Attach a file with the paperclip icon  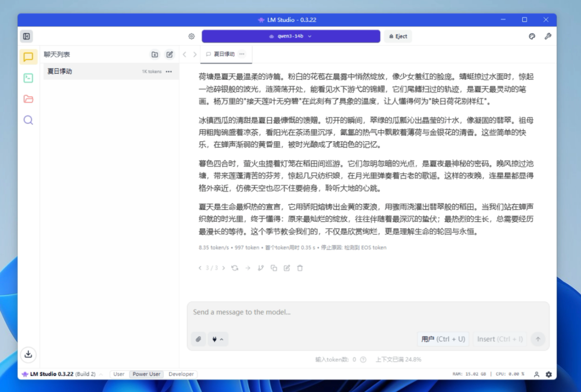tap(199, 339)
